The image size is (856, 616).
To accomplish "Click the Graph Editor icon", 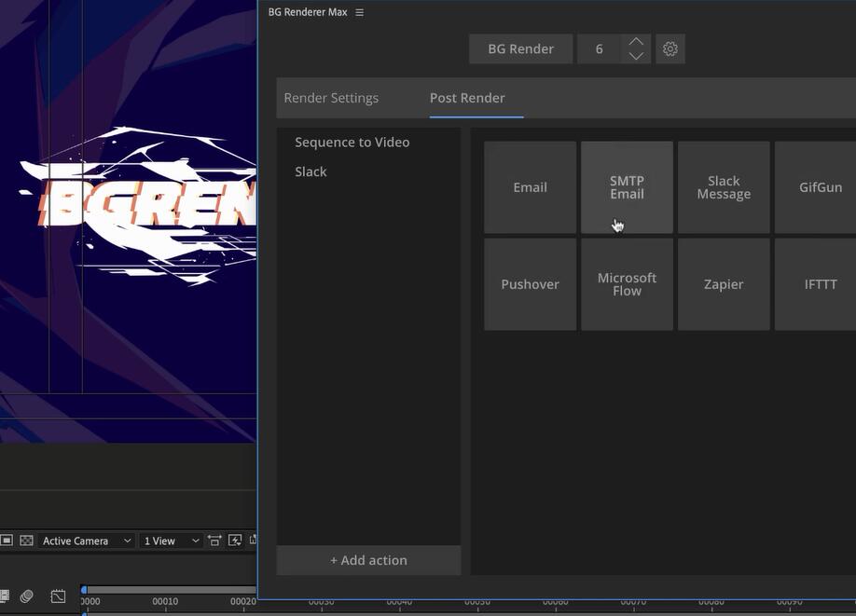I will point(59,596).
